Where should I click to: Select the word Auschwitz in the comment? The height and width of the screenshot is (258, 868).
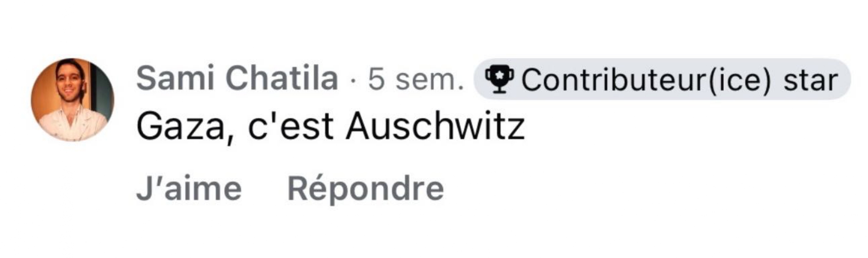pos(435,127)
